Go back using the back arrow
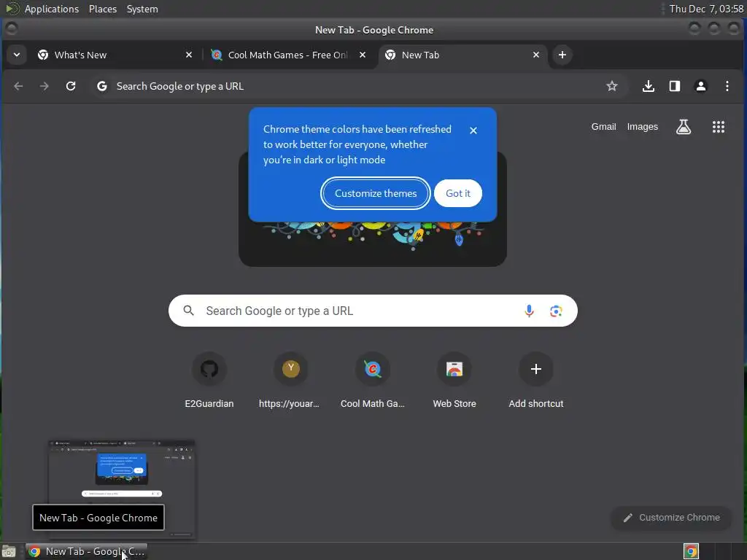Screen dimensions: 747x560 coord(18,86)
